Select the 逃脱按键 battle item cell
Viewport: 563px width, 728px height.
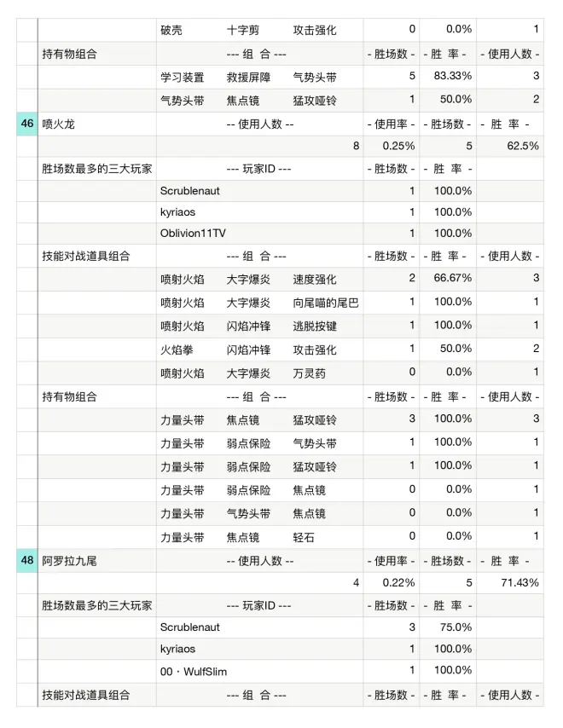click(x=314, y=325)
